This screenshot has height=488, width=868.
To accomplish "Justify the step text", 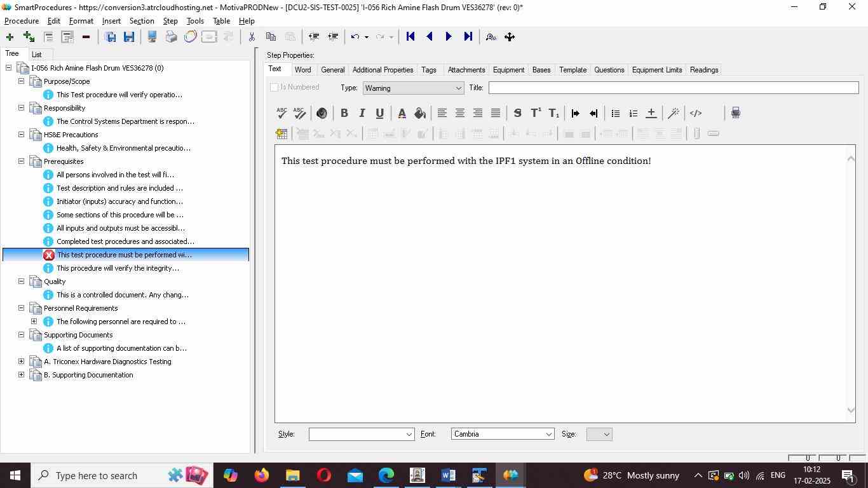I will click(495, 113).
